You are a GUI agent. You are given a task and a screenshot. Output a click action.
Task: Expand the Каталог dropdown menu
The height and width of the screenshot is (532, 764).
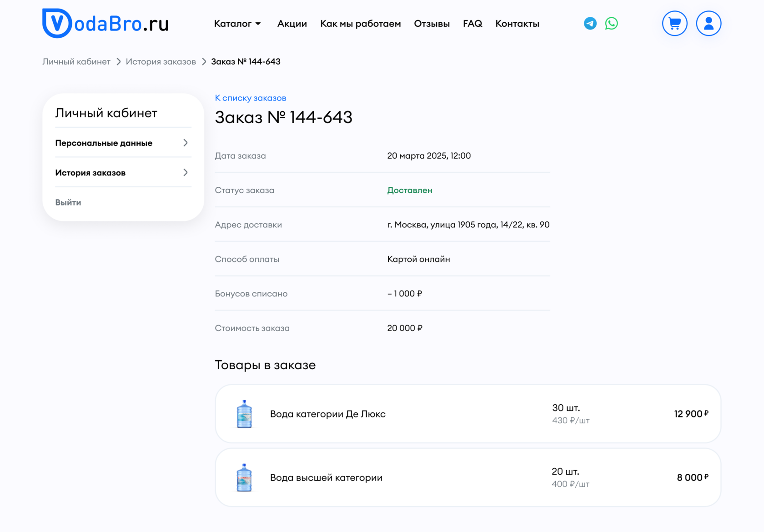(237, 24)
